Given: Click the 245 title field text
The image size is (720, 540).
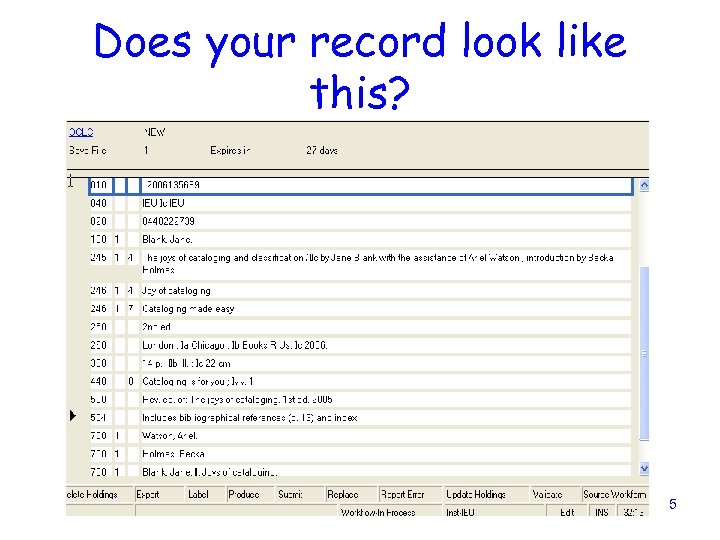Looking at the screenshot, I should [386, 264].
